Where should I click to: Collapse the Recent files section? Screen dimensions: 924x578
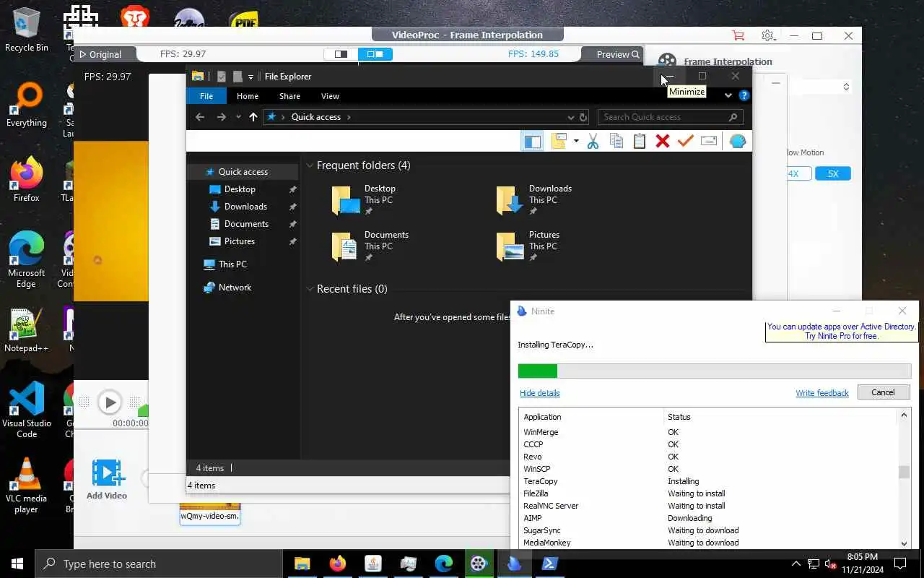310,289
